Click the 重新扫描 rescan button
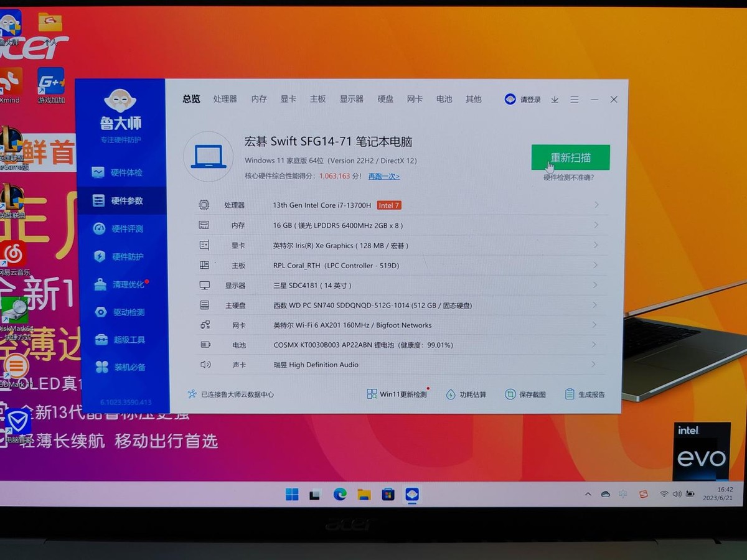The height and width of the screenshot is (560, 747). (571, 157)
